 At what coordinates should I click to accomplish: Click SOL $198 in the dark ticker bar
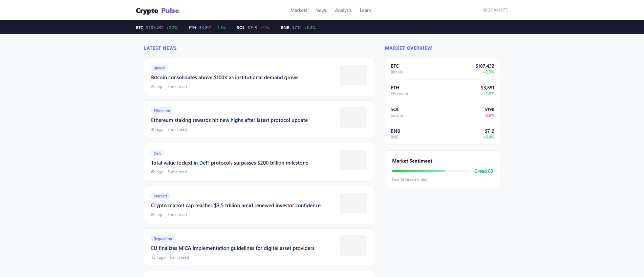(x=253, y=28)
